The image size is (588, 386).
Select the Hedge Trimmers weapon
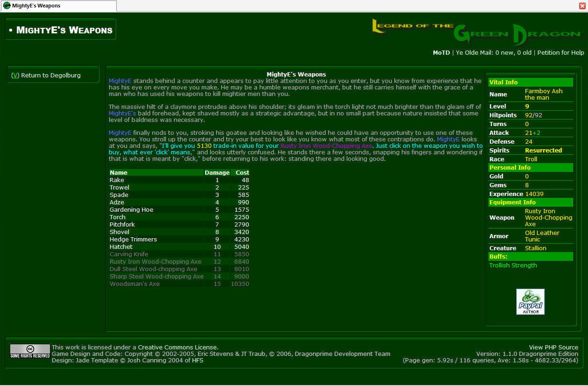[x=133, y=240]
